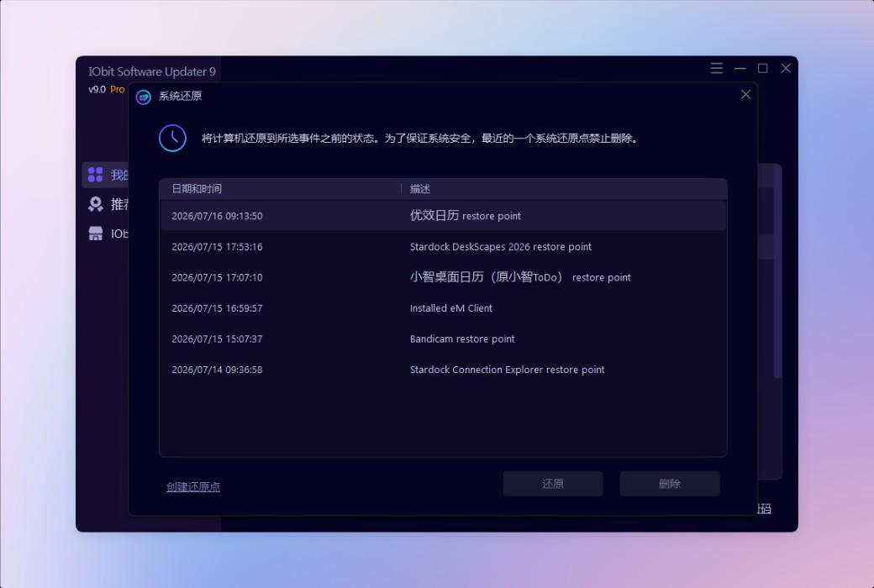Click the 还原 button
Screen dimensions: 874x588
[553, 484]
